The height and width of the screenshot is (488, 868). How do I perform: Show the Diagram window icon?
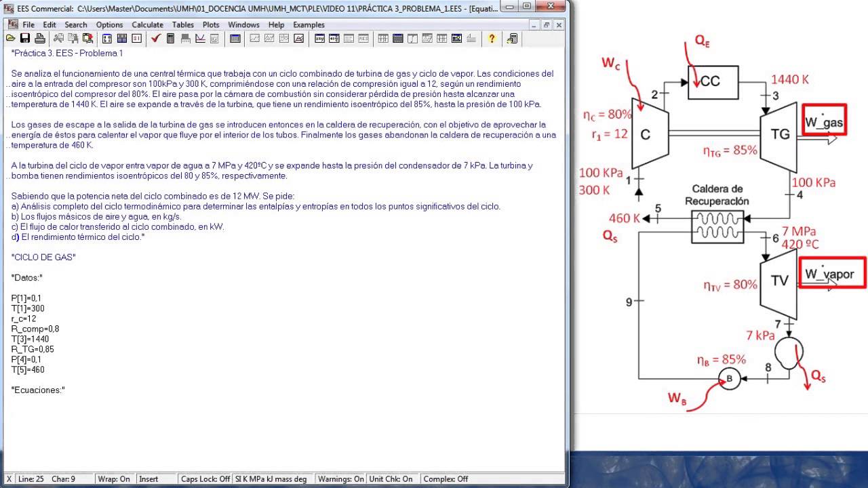point(457,39)
